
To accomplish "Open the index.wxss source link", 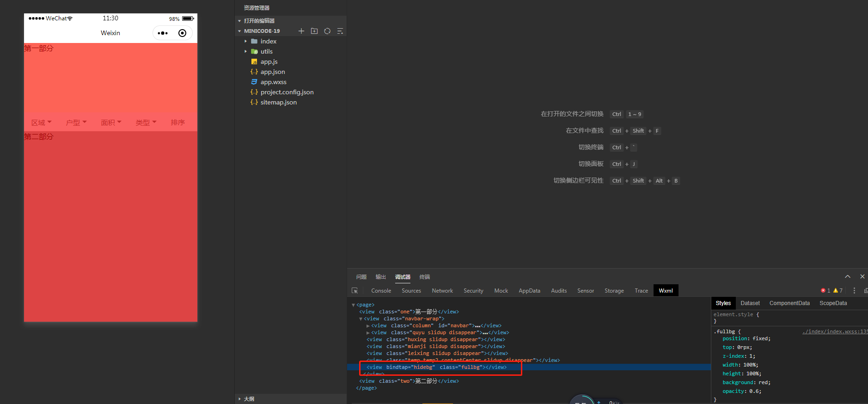I will [x=835, y=331].
